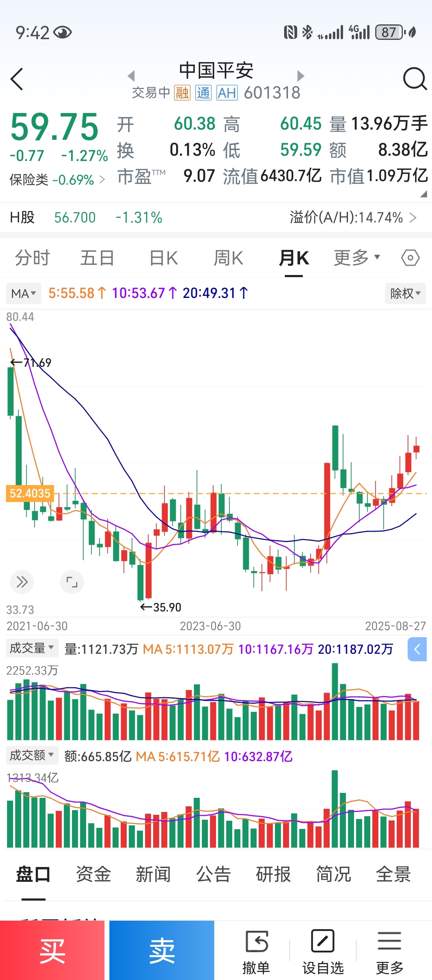Tap the 35.90 low marker on chart
Viewport: 432px width, 980px height.
[161, 607]
